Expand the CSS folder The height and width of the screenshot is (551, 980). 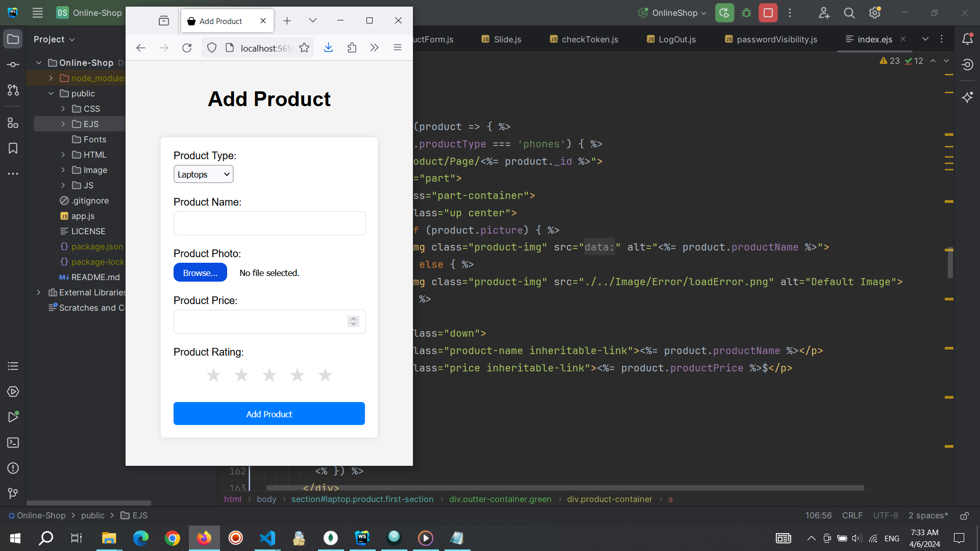pos(63,109)
